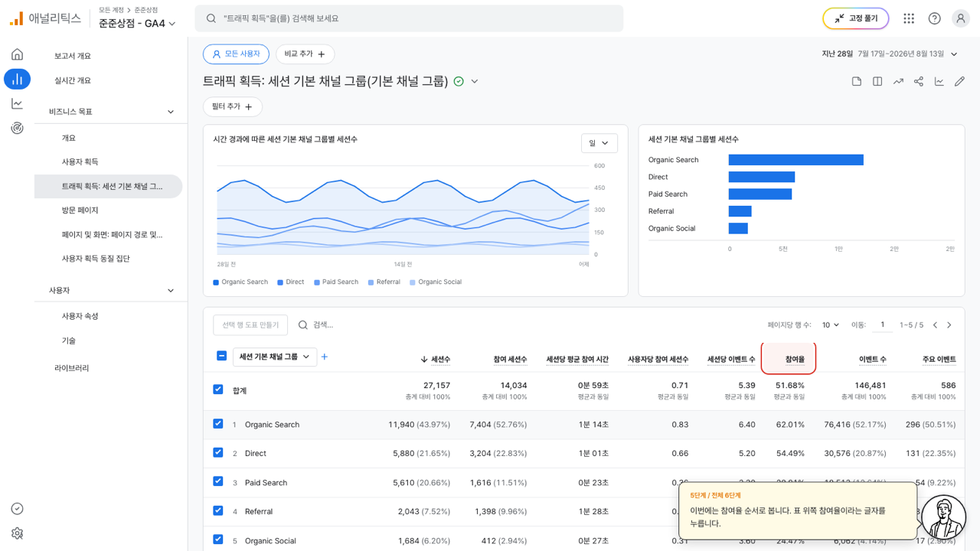Open the Google apps grid icon
The width and height of the screenshot is (980, 551).
pos(909,18)
